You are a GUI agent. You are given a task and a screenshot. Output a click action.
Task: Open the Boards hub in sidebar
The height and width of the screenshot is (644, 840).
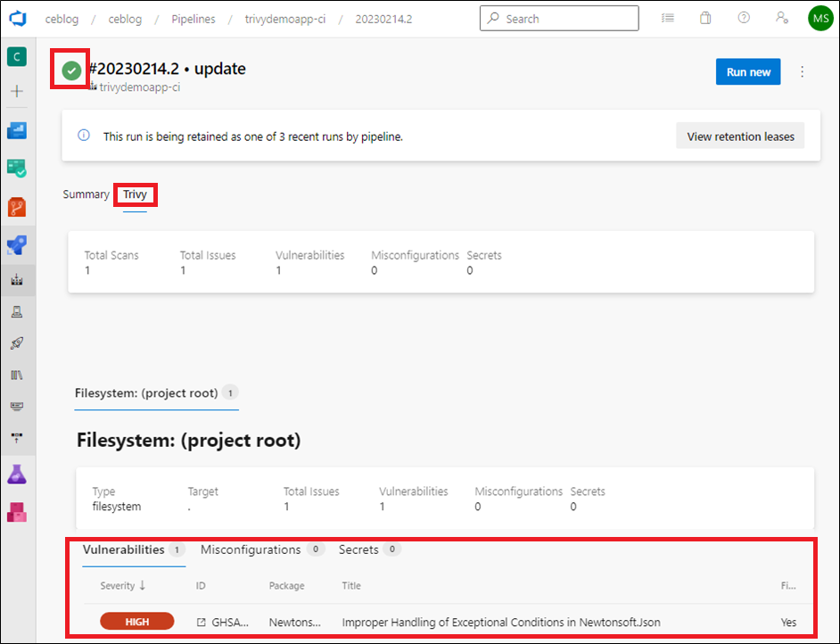(x=17, y=169)
